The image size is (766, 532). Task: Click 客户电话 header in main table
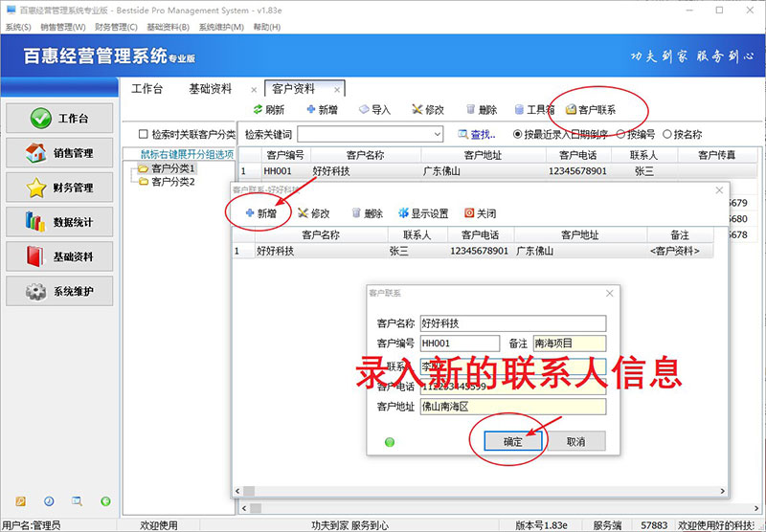(577, 155)
